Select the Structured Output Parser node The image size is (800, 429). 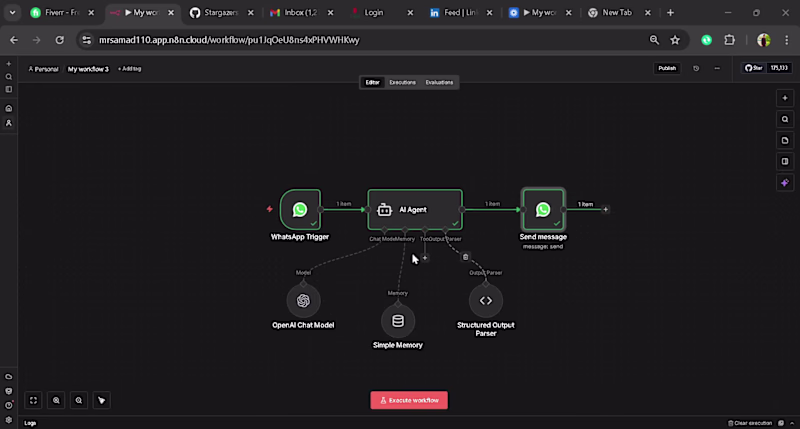[x=485, y=300]
